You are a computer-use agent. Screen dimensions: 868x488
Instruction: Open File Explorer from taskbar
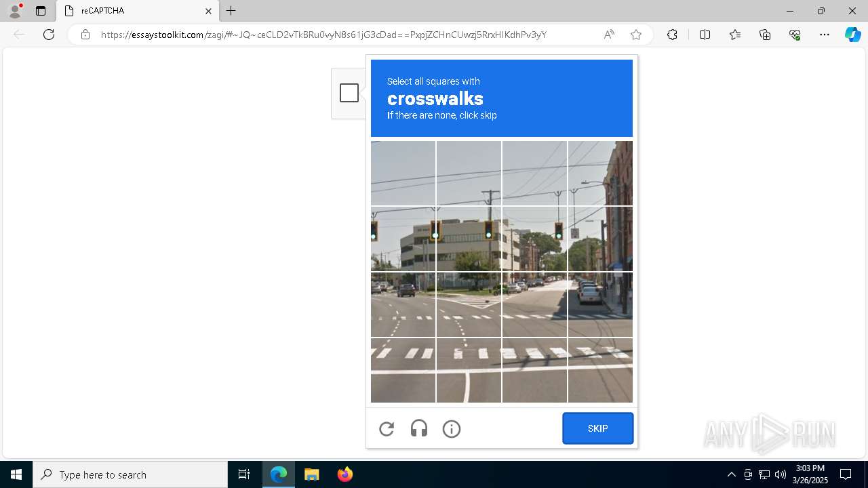point(311,474)
